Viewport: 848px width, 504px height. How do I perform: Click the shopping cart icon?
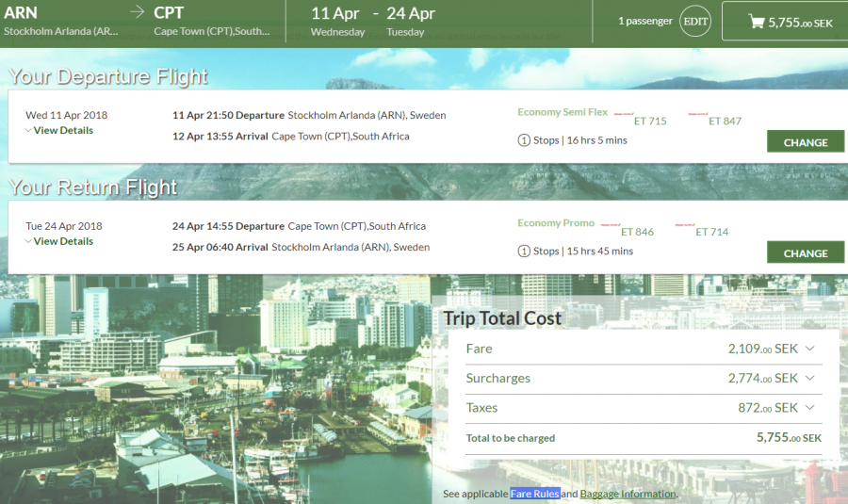[x=756, y=22]
